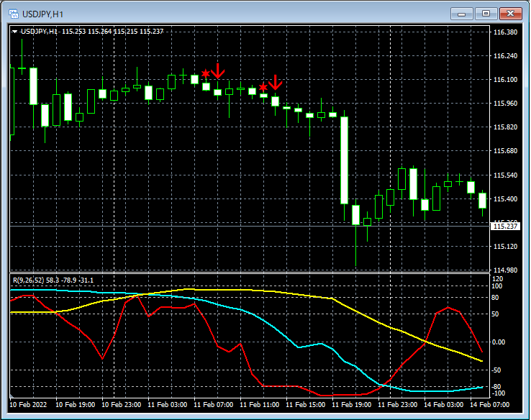531x420 pixels.
Task: Minimize the USDJPY,H1 chart window
Action: (461, 13)
